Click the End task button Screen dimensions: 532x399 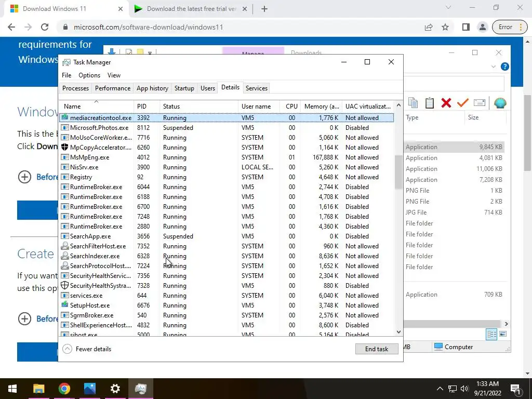(x=377, y=349)
